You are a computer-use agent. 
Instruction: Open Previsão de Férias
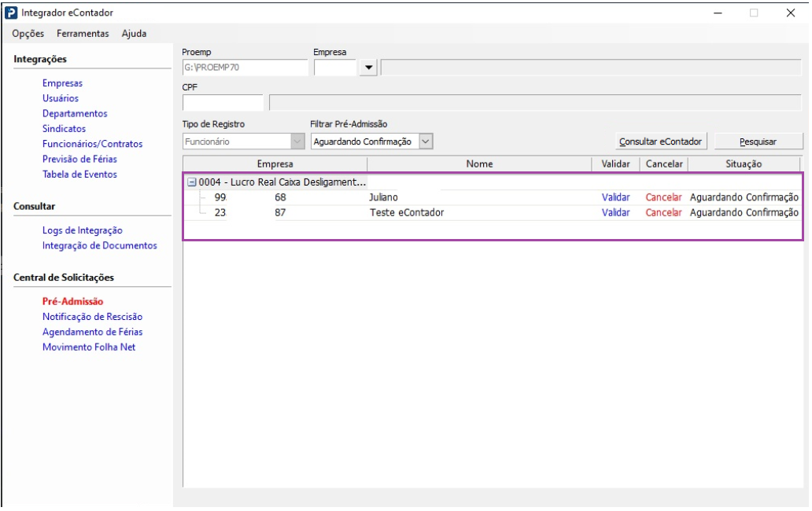click(x=79, y=160)
